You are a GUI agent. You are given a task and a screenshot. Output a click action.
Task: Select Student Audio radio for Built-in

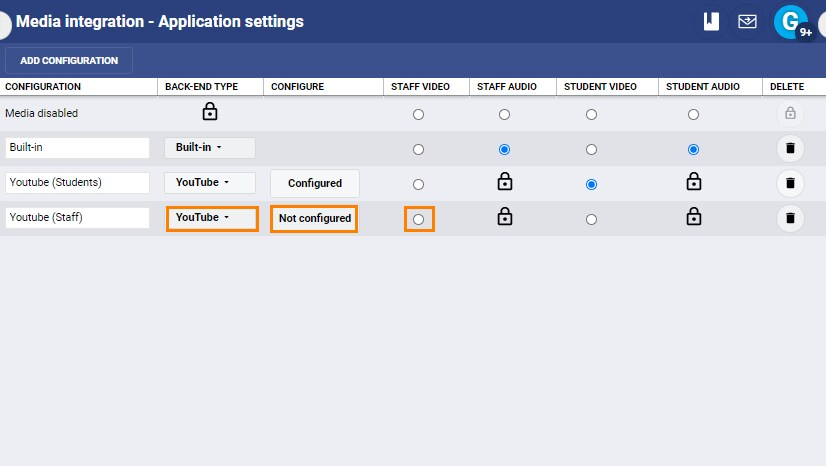693,150
